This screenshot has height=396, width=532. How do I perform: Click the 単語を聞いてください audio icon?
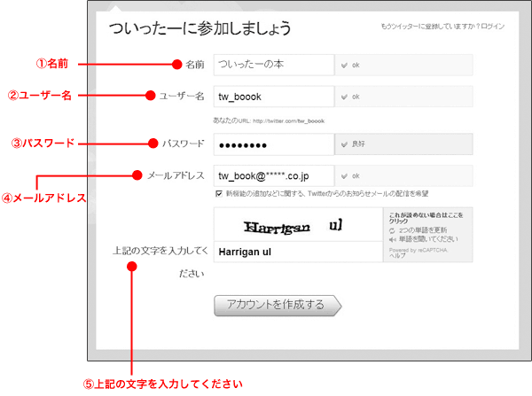(393, 240)
